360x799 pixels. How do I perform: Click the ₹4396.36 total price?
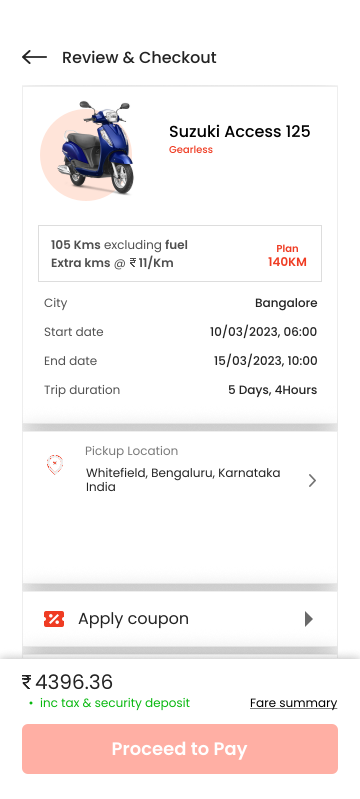pyautogui.click(x=67, y=682)
